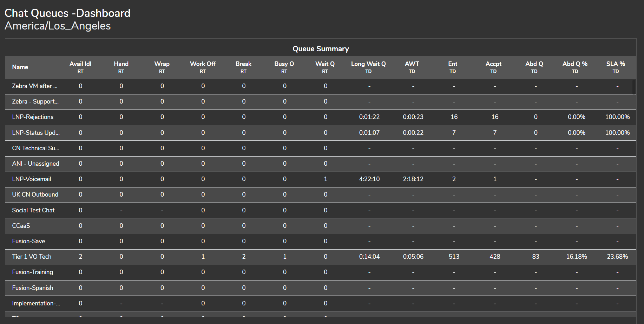Select the Tier 1 VO Tech queue name
The image size is (644, 324).
pyautogui.click(x=32, y=257)
